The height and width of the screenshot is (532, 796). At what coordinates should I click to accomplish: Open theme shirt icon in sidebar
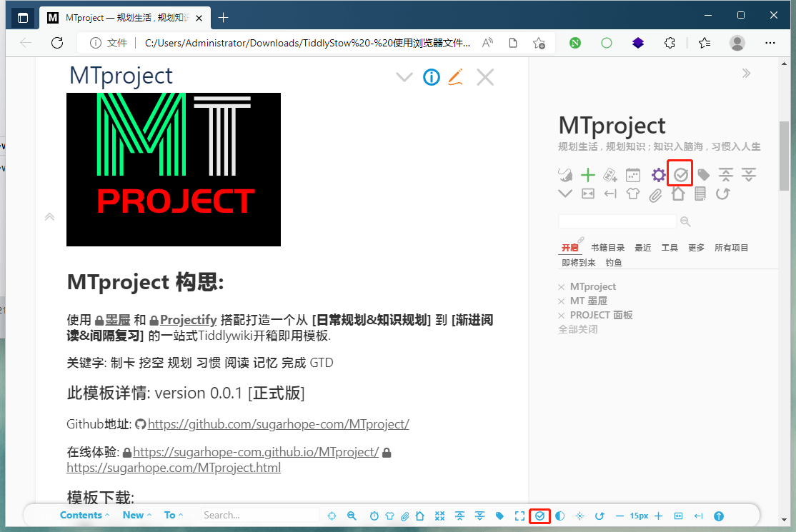pyautogui.click(x=633, y=194)
